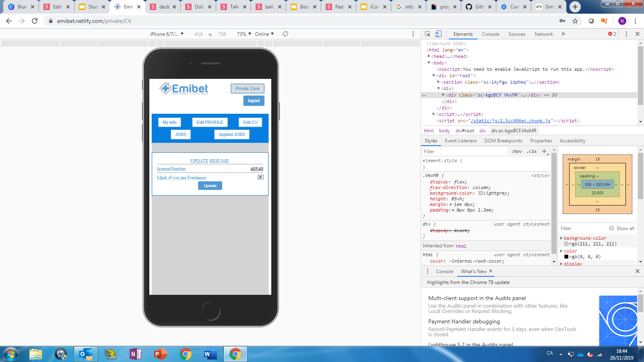
Task: Open the 2.5cc496ec.chunk.js script link
Action: pos(511,121)
